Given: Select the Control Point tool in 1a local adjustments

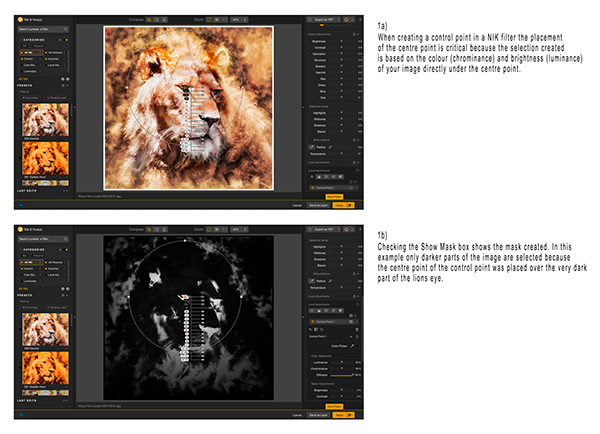Looking at the screenshot, I should (311, 177).
